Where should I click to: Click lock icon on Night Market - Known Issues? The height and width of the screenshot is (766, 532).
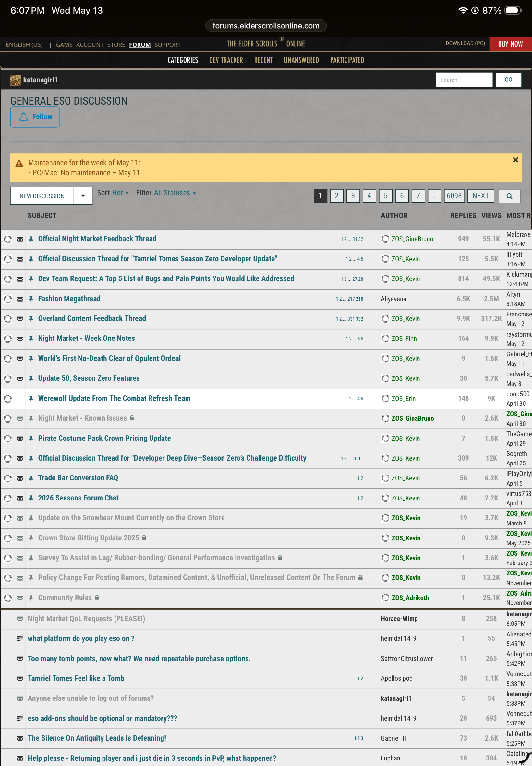pyautogui.click(x=132, y=418)
